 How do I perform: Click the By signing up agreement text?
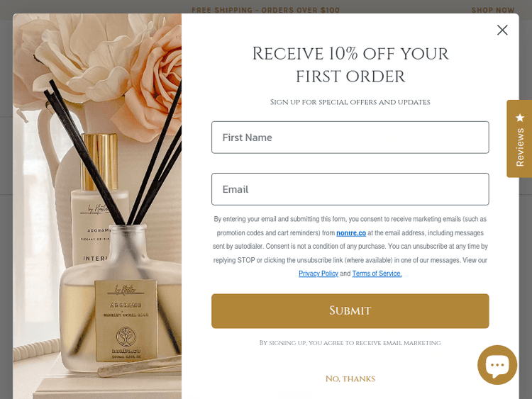pos(350,343)
